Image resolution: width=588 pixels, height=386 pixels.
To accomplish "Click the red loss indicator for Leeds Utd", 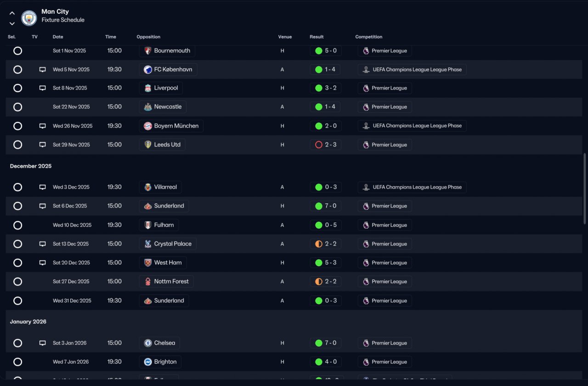I will pyautogui.click(x=319, y=145).
